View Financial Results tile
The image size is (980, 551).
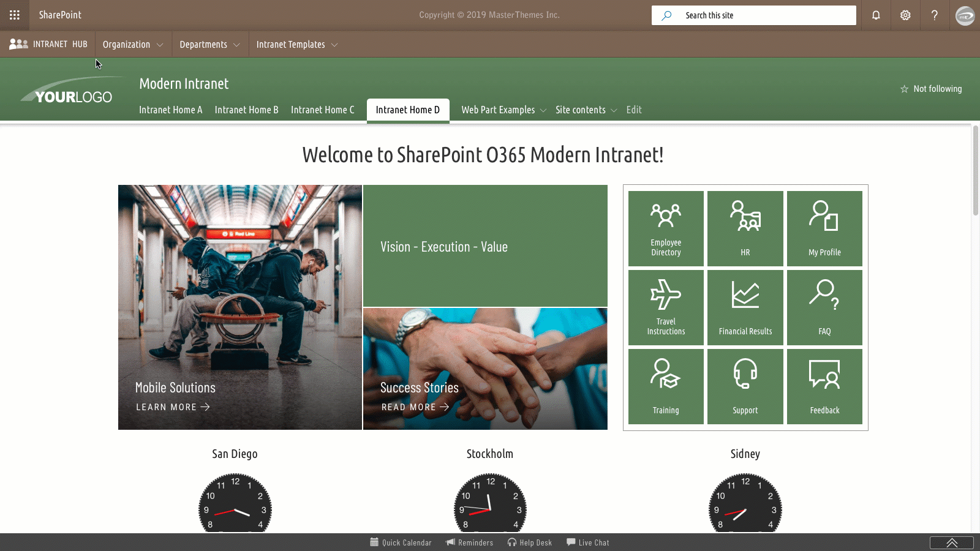coord(745,306)
